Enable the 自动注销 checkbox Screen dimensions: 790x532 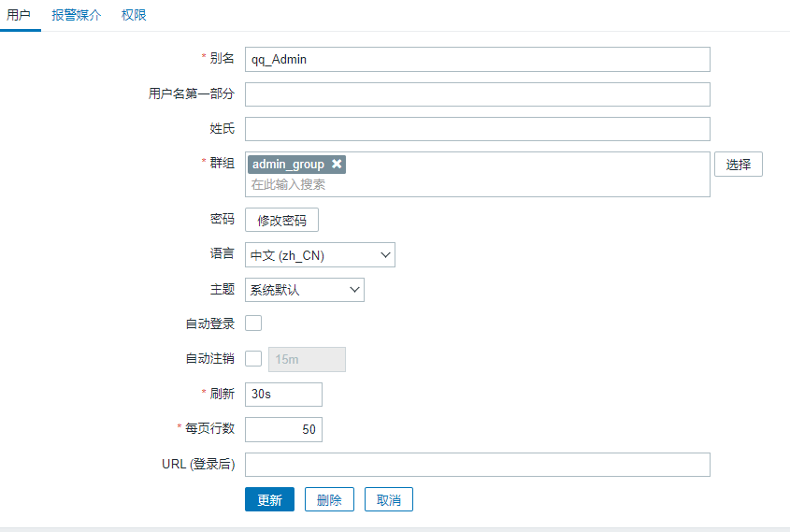point(253,359)
